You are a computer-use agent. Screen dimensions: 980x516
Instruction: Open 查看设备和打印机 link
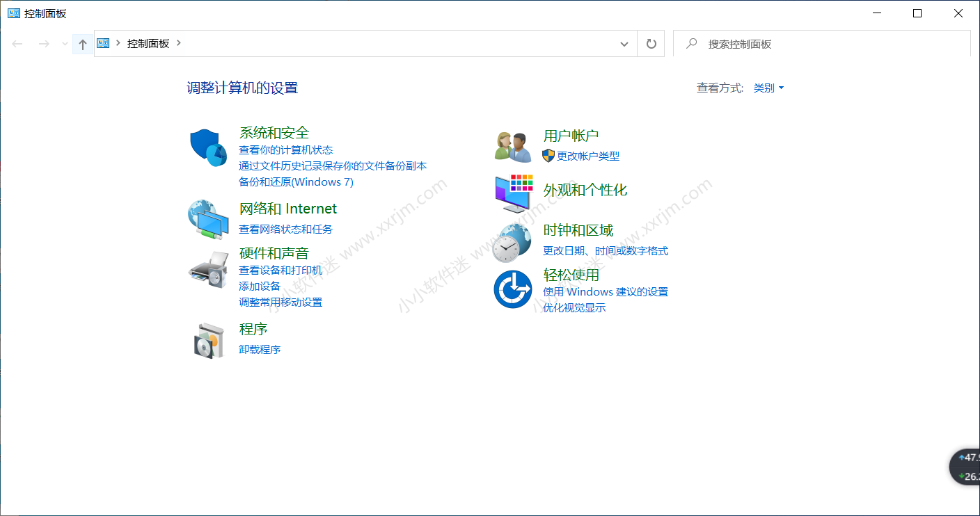tap(280, 270)
